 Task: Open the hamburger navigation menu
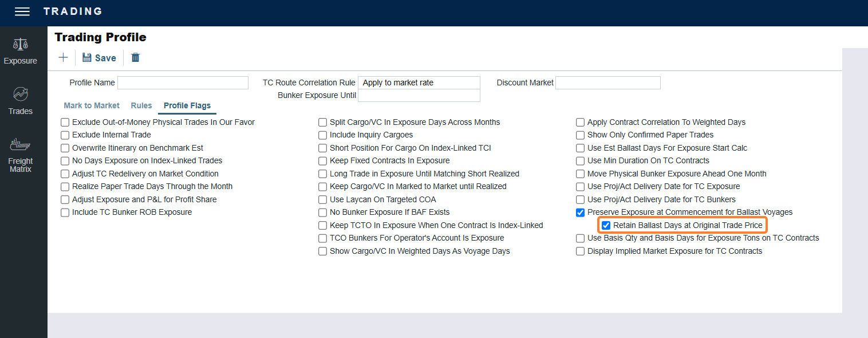22,11
